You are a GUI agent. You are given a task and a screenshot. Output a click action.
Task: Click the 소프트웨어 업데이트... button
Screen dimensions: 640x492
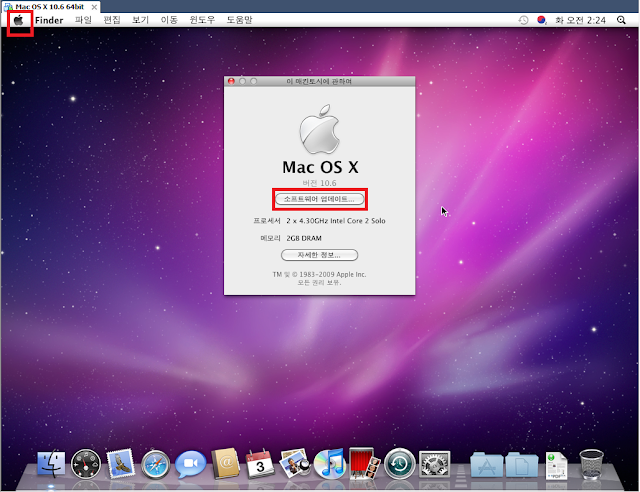[x=320, y=199]
